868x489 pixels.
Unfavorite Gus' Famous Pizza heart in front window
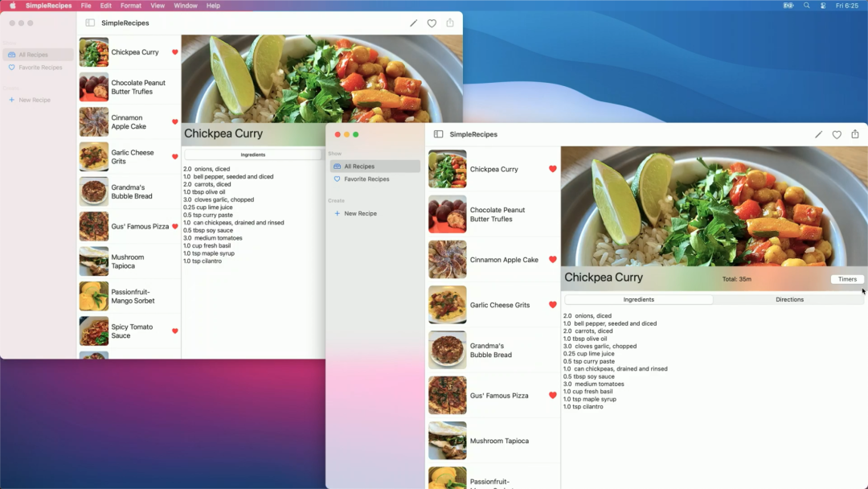pyautogui.click(x=552, y=396)
